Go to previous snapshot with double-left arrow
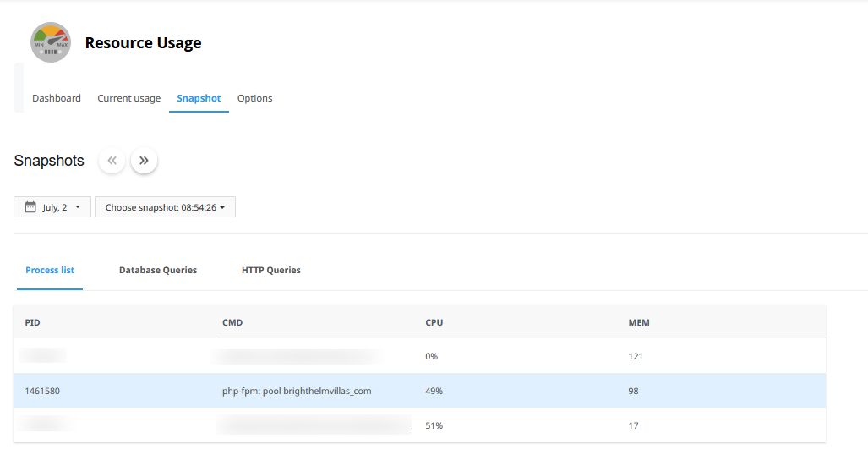Screen dimensions: 868x472 [112, 161]
